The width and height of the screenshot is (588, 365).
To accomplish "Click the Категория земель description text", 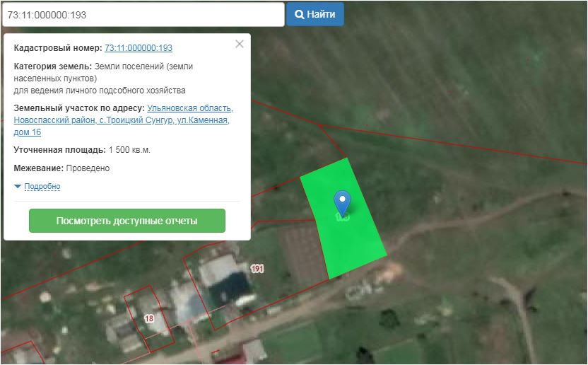I will coord(103,78).
